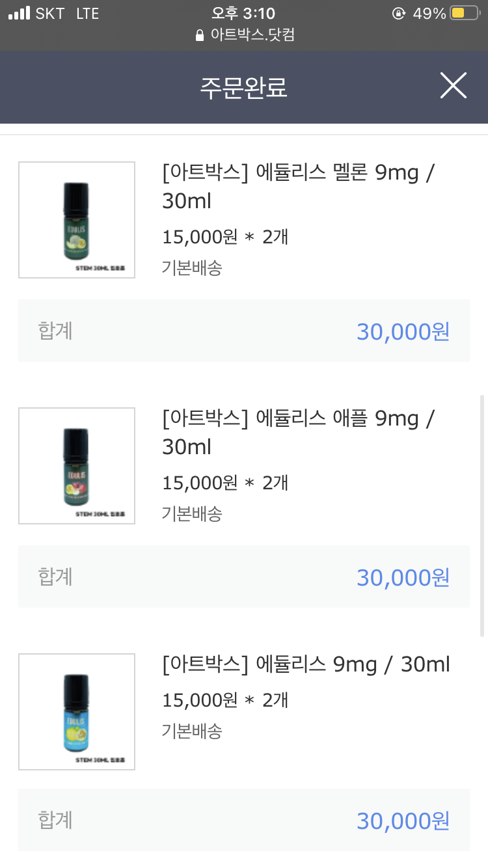Tap the 30,000원 total for 멜론 item
The width and height of the screenshot is (488, 868).
403,331
